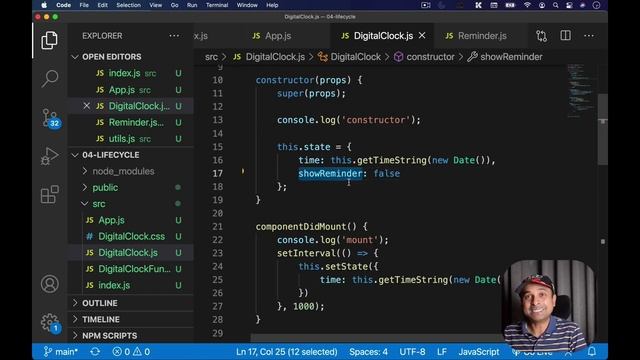Open the Explorer view in activity bar
The width and height of the screenshot is (640, 360).
pyautogui.click(x=49, y=40)
